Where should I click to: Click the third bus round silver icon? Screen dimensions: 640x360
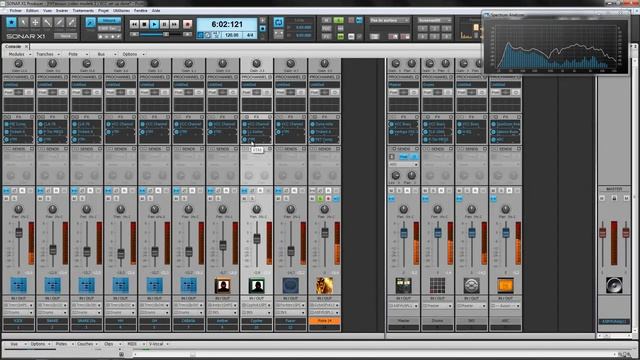click(x=471, y=285)
